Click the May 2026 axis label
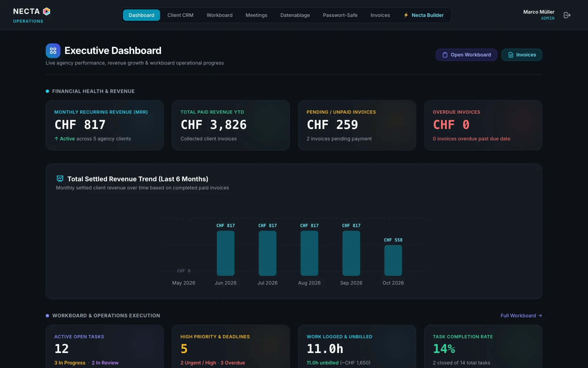The width and height of the screenshot is (588, 368). coord(184,283)
